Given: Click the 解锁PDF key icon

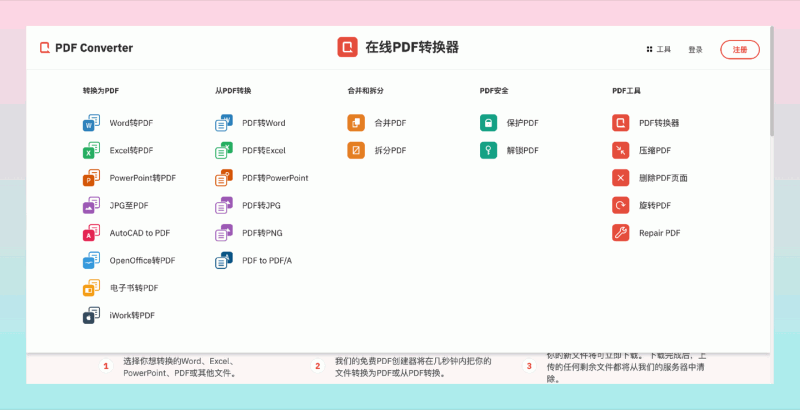Looking at the screenshot, I should (488, 150).
